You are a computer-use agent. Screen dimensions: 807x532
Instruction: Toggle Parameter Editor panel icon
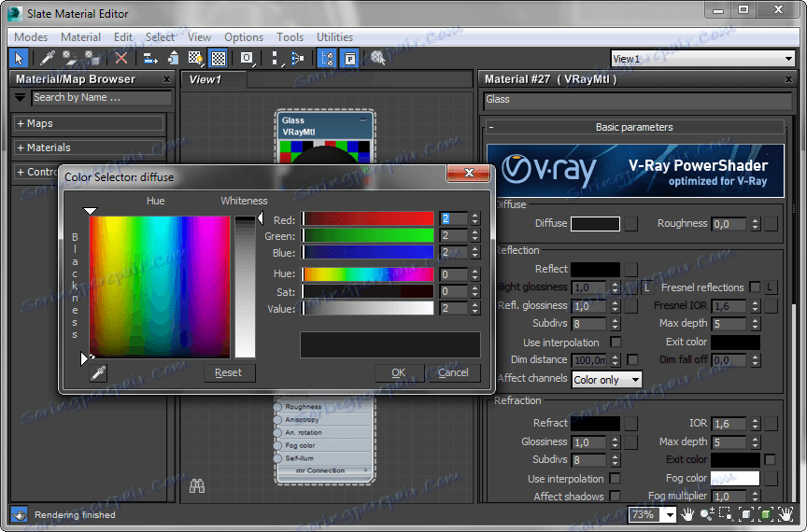click(x=350, y=58)
